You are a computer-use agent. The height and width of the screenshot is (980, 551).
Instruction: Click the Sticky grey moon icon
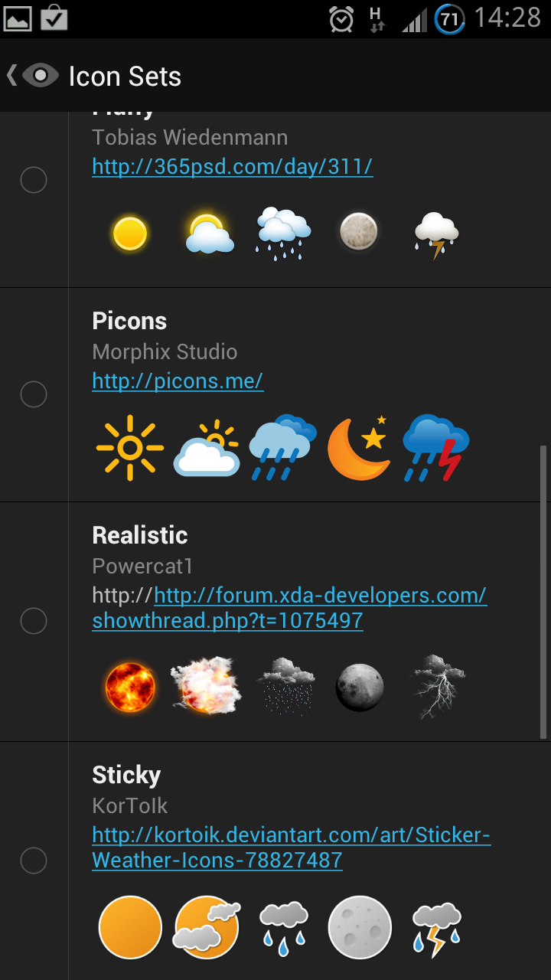(360, 927)
